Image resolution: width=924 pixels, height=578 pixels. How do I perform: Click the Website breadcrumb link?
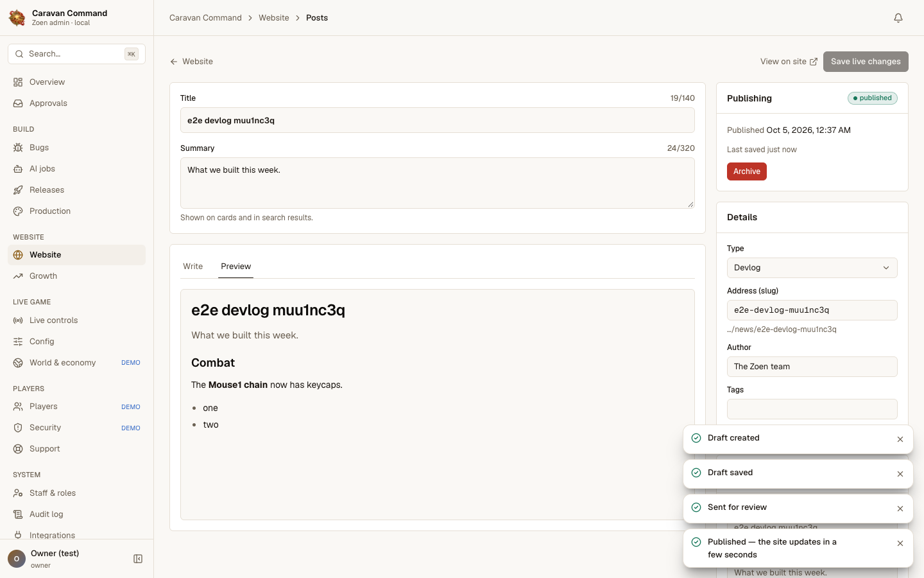pos(274,18)
